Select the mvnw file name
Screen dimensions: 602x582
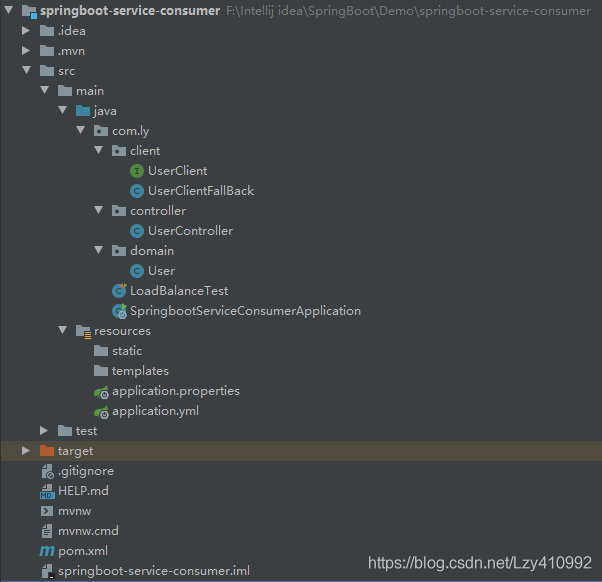(74, 511)
